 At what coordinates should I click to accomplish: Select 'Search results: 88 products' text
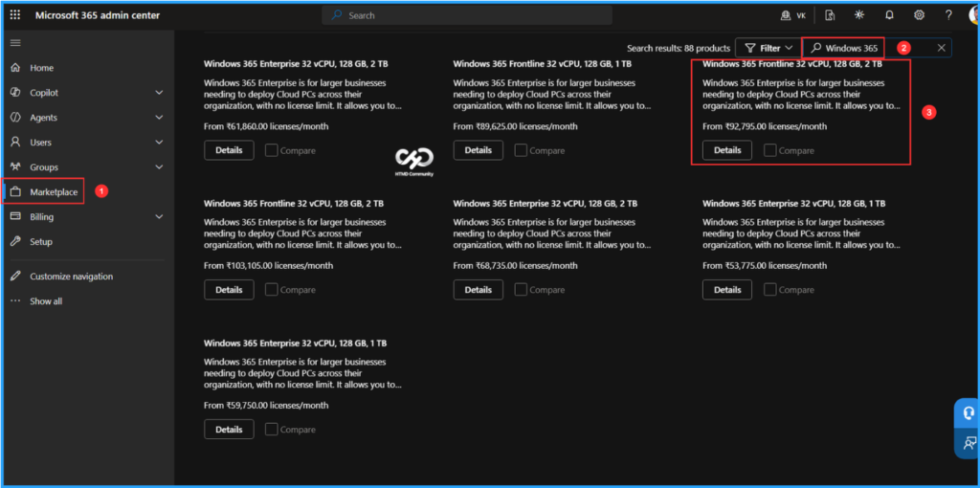679,48
